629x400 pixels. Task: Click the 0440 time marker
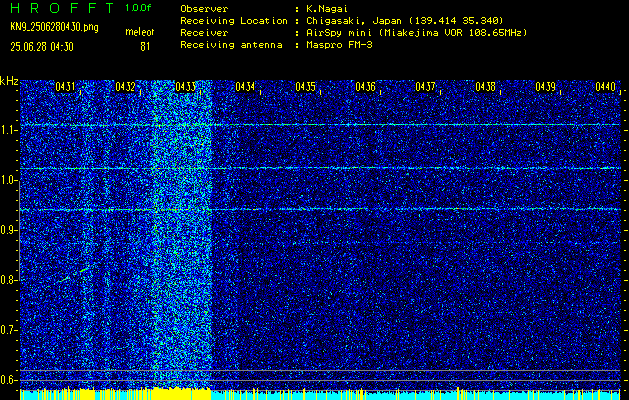pos(605,87)
